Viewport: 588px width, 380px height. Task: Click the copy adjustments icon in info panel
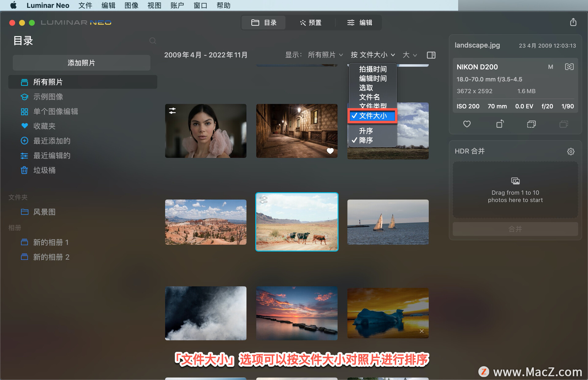coord(531,124)
